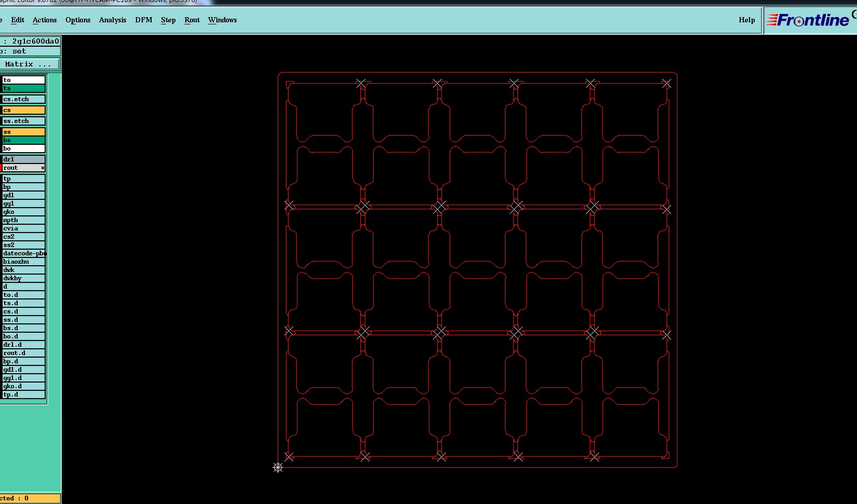Select the 'tp' layer row
Viewport: 857px width, 504px height.
(x=23, y=179)
